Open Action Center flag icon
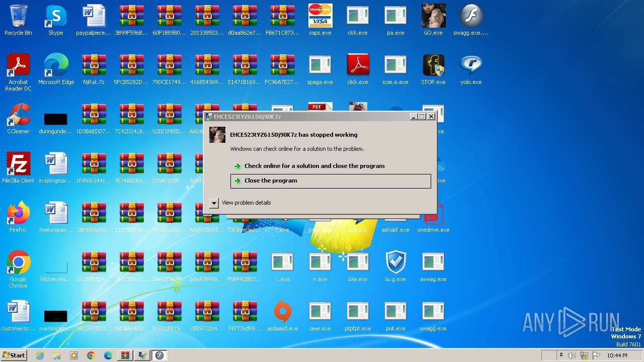 [x=595, y=355]
